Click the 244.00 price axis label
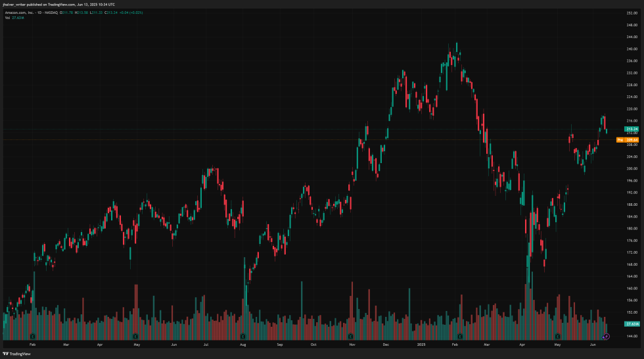 coord(632,37)
